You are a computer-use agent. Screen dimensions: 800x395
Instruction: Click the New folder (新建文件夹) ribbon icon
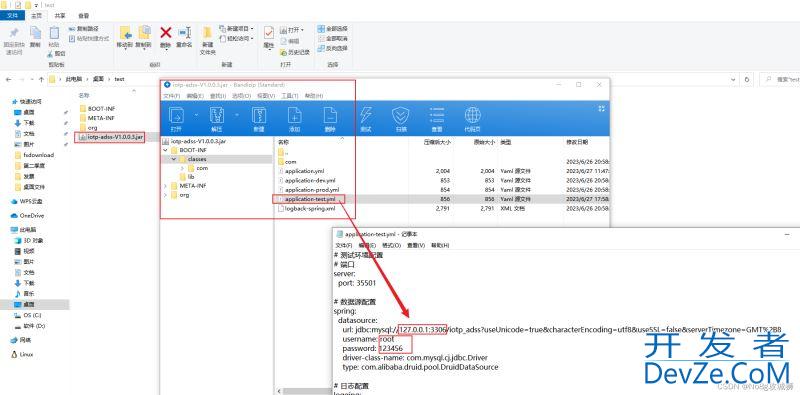[x=207, y=33]
